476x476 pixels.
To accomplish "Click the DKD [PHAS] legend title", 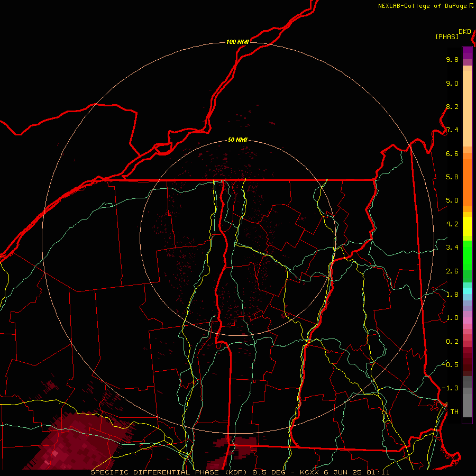I will tap(453, 34).
